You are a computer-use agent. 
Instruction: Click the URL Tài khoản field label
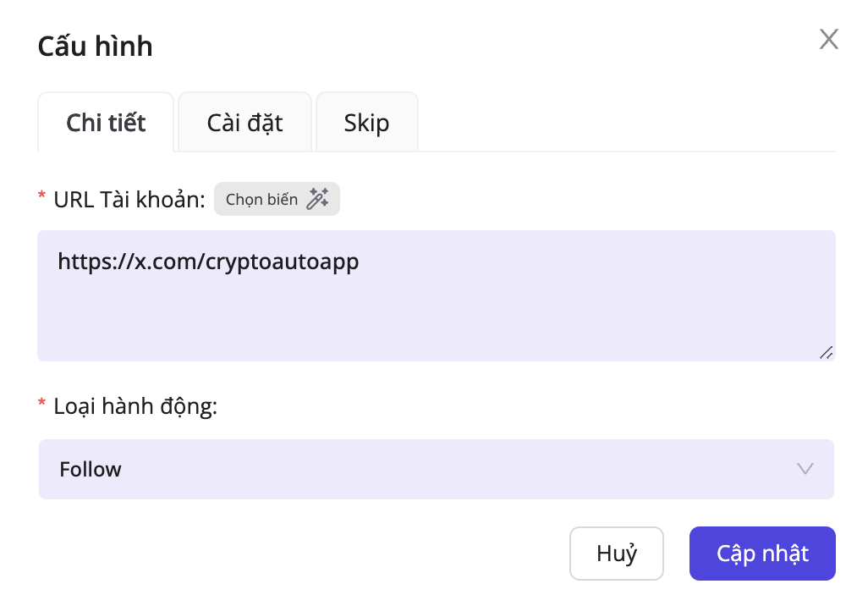[x=129, y=200]
